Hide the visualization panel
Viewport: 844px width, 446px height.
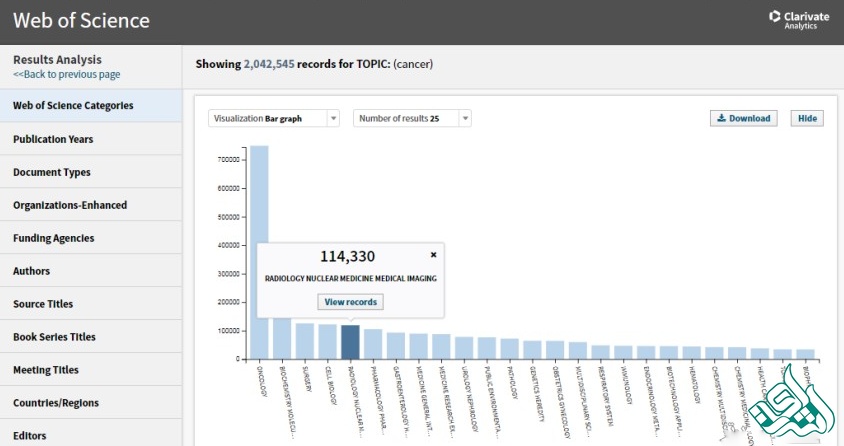click(806, 118)
